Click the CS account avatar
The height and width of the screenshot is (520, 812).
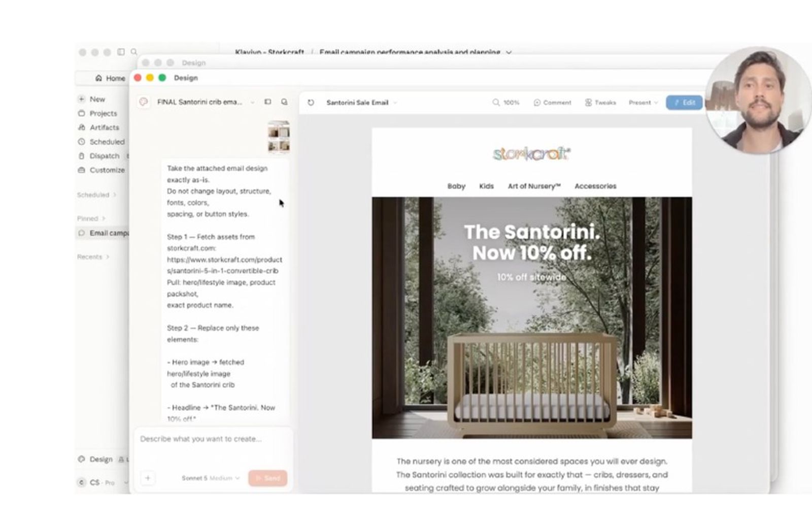(x=82, y=482)
